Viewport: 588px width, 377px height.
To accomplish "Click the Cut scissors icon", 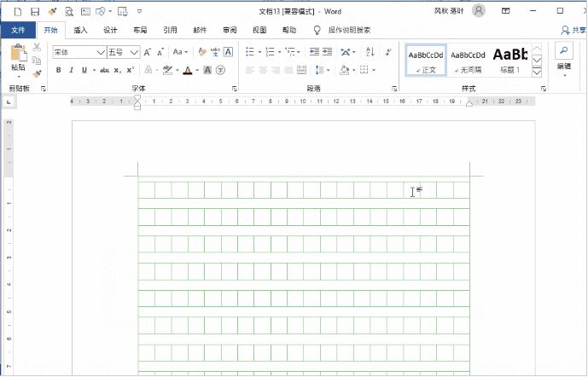I will coord(37,48).
